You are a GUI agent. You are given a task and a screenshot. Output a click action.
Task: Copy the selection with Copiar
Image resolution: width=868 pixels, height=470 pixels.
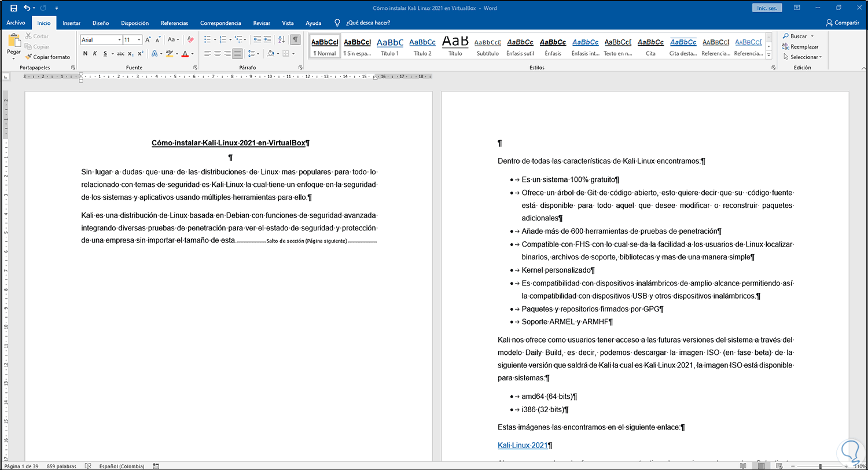(x=37, y=47)
